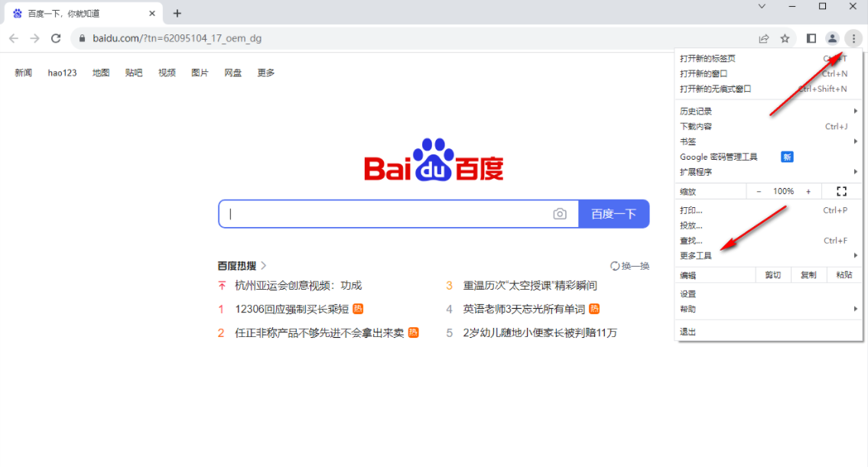Screen dimensions: 868x467
Task: Go back with the browser back arrow
Action: (x=14, y=38)
